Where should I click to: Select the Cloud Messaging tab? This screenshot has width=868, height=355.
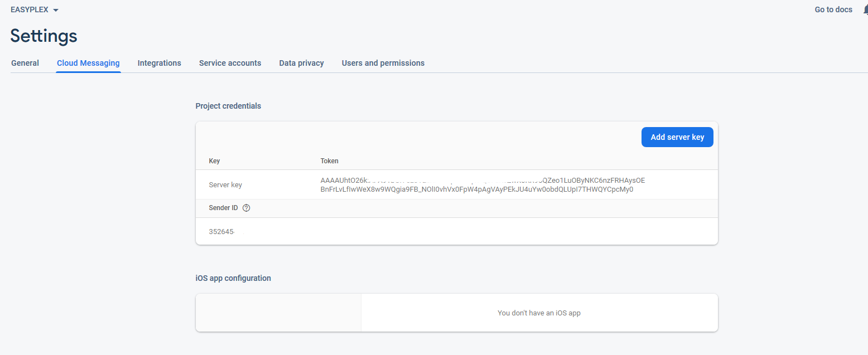(88, 62)
